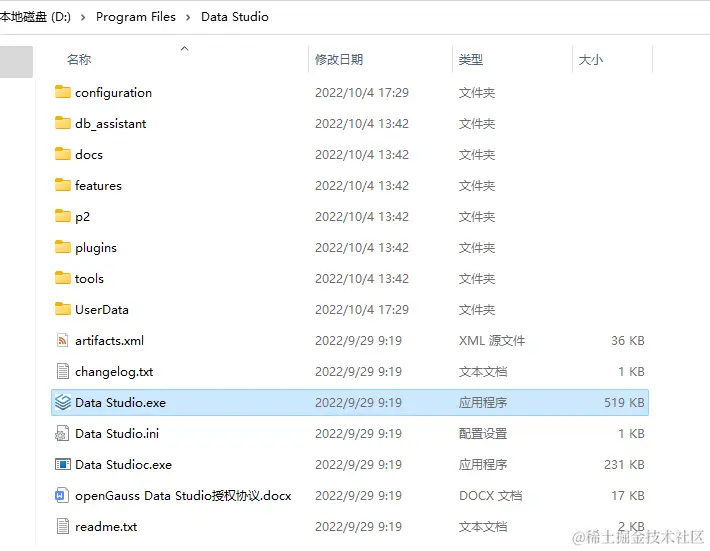Select readme.txt file name
Image resolution: width=710 pixels, height=551 pixels.
click(106, 527)
